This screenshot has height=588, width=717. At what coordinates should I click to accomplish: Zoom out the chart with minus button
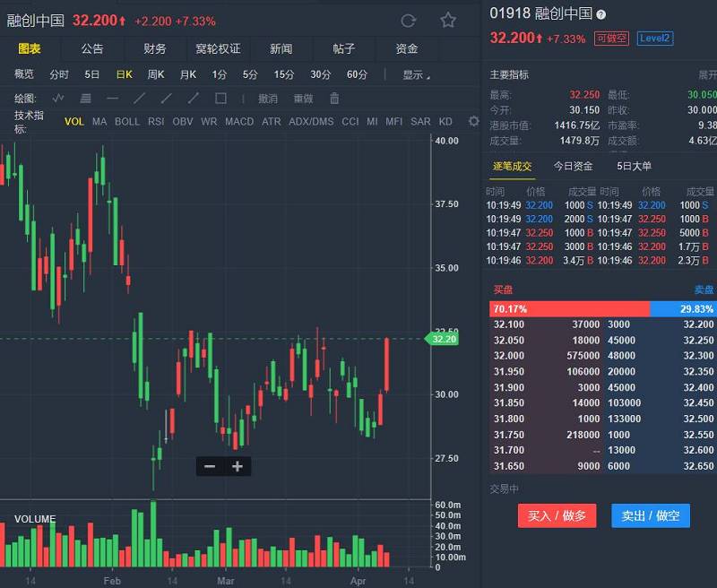coord(210,466)
